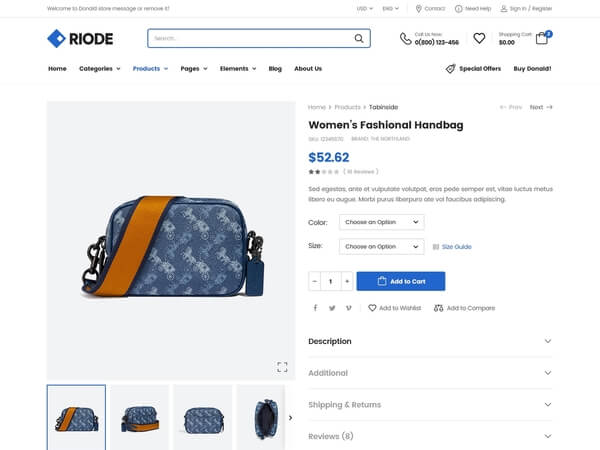600x450 pixels.
Task: Share product on Facebook icon
Action: pyautogui.click(x=315, y=308)
